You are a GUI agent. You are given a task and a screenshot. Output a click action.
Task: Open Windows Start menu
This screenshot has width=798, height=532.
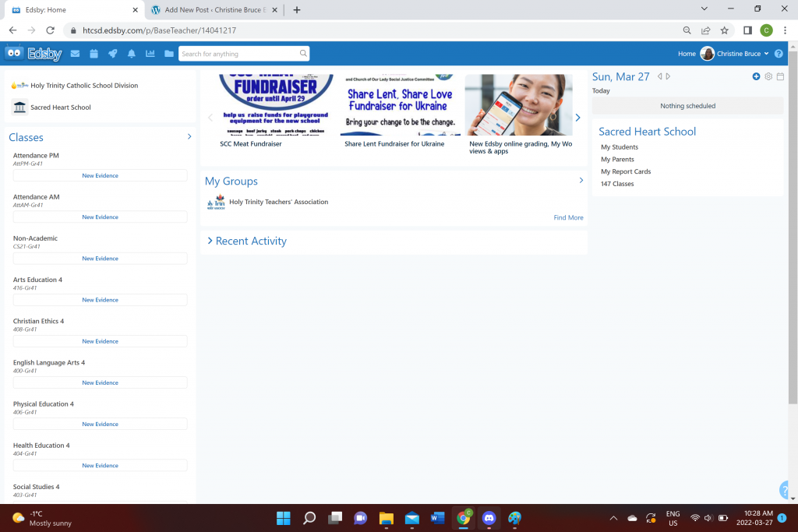(x=284, y=518)
